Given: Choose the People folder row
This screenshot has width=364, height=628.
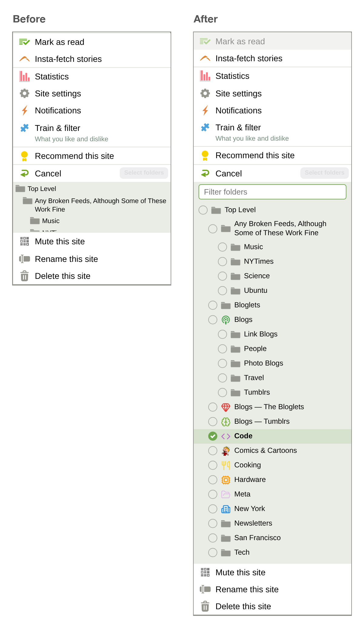Looking at the screenshot, I should point(272,349).
